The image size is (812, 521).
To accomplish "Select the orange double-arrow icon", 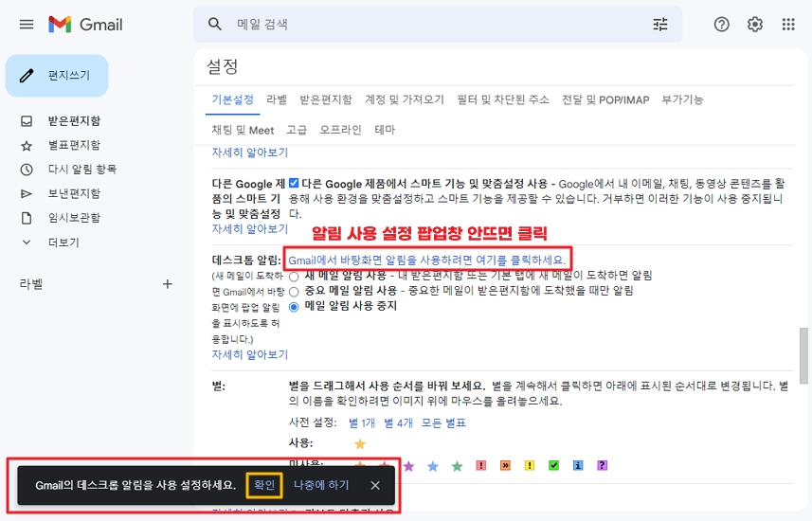I will click(505, 466).
